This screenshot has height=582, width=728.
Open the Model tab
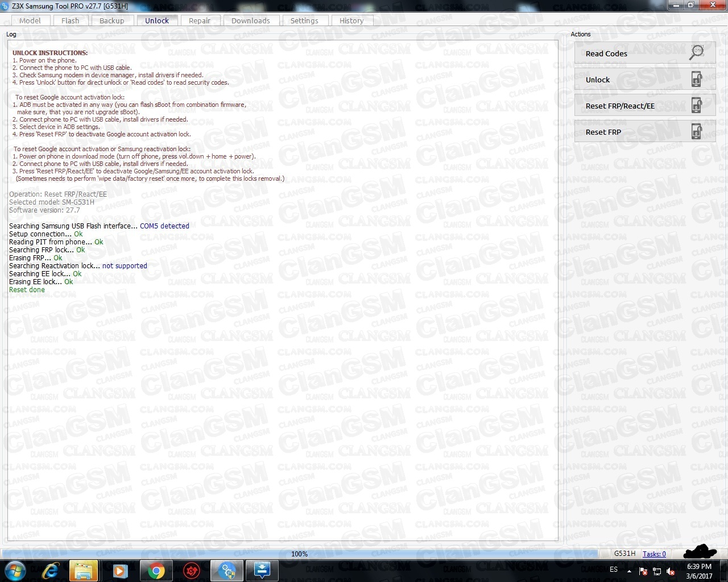pos(30,20)
